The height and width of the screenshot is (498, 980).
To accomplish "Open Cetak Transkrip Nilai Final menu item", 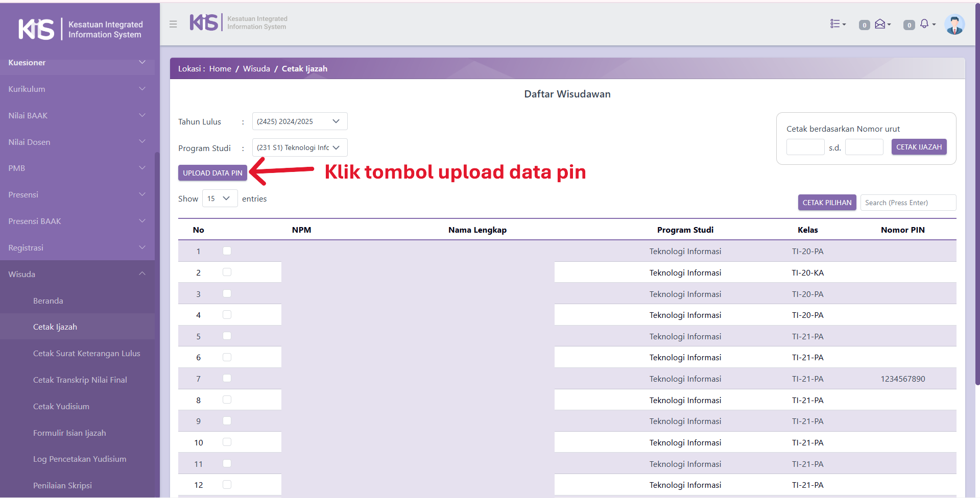I will point(80,380).
